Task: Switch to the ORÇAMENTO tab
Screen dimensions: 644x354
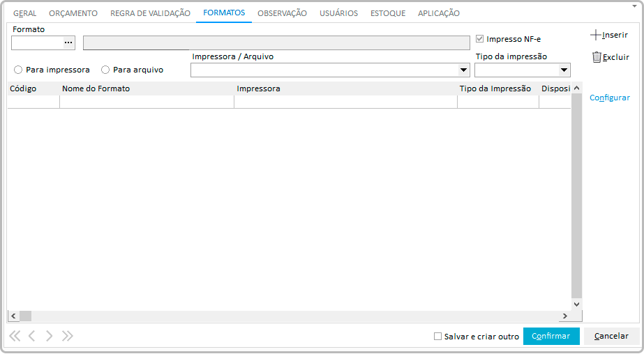Action: tap(73, 13)
